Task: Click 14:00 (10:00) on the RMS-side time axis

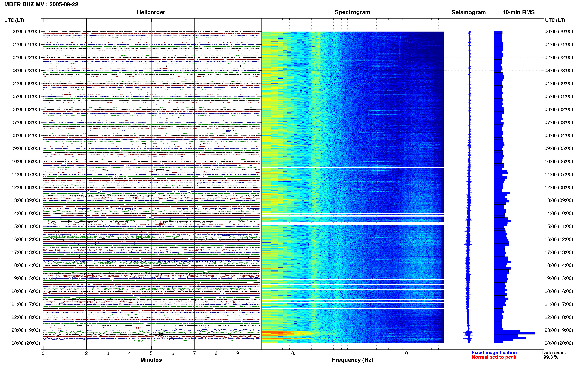Action: coord(559,213)
